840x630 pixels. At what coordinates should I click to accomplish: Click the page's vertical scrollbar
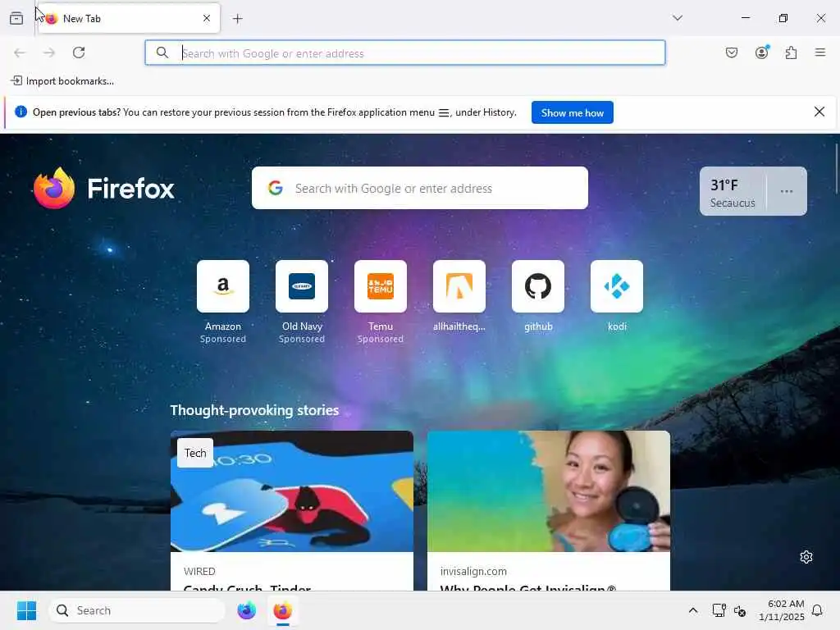click(x=836, y=169)
